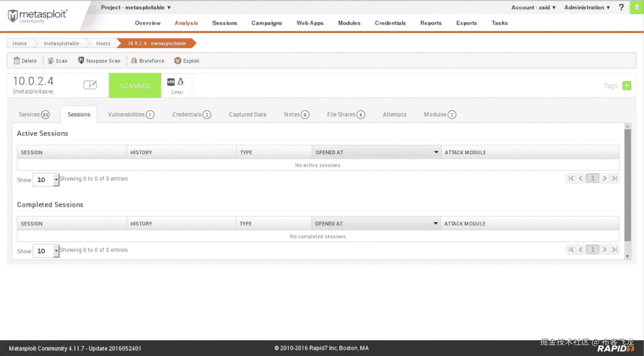The image size is (644, 356).
Task: Open the Tasks menu
Action: point(499,23)
